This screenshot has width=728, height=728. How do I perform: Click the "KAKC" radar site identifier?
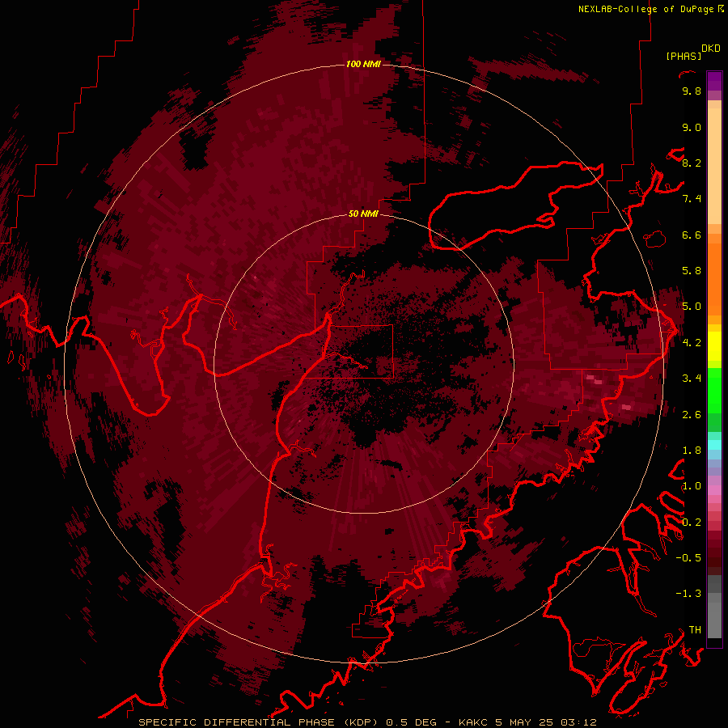click(475, 722)
